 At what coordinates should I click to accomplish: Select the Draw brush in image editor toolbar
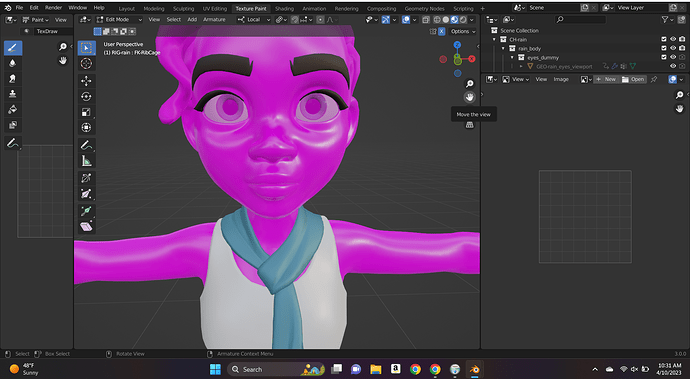click(x=13, y=48)
